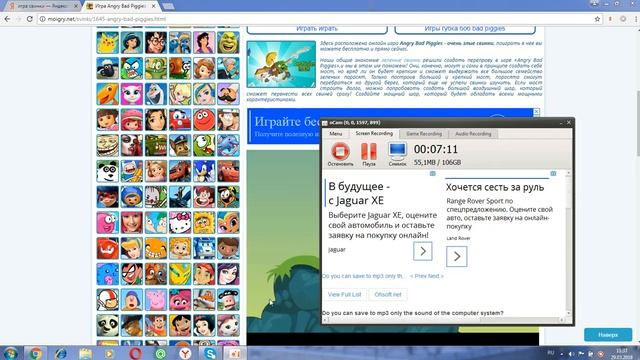Switch to Screen Recording tab in oCam
Image resolution: width=640 pixels, height=360 pixels.
click(374, 133)
